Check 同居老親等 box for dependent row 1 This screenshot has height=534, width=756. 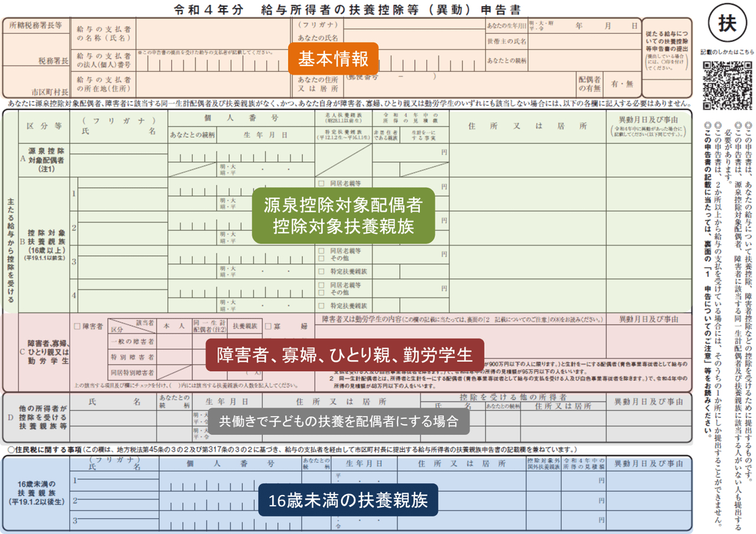(x=321, y=184)
